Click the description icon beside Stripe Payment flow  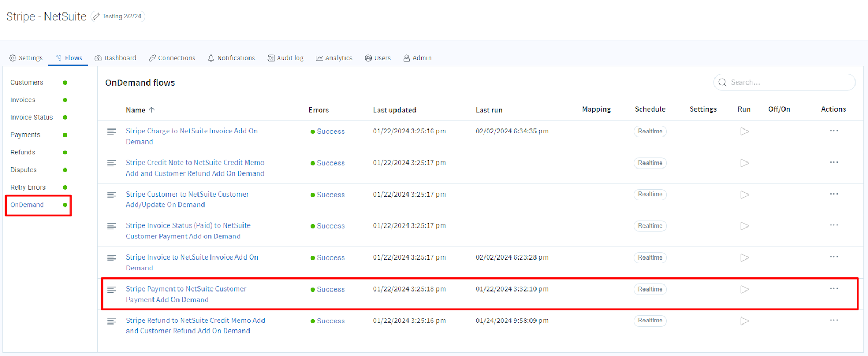point(112,290)
